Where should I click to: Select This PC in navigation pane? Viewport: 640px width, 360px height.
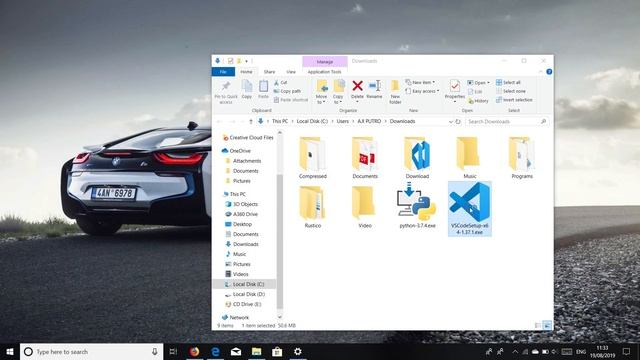tap(235, 194)
